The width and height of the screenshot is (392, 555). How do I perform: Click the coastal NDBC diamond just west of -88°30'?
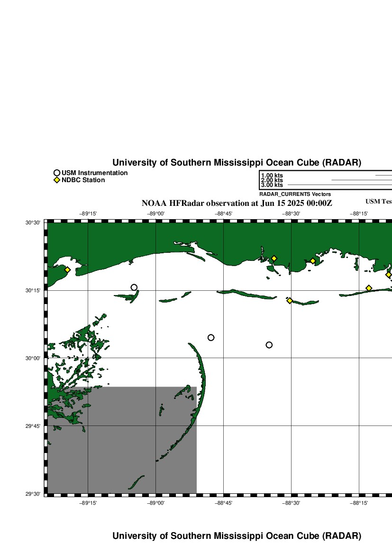coord(273,259)
